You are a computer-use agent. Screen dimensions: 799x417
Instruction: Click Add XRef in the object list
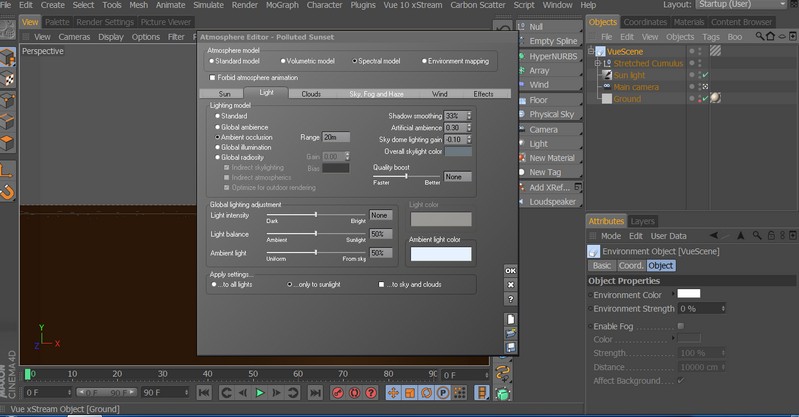(x=550, y=187)
